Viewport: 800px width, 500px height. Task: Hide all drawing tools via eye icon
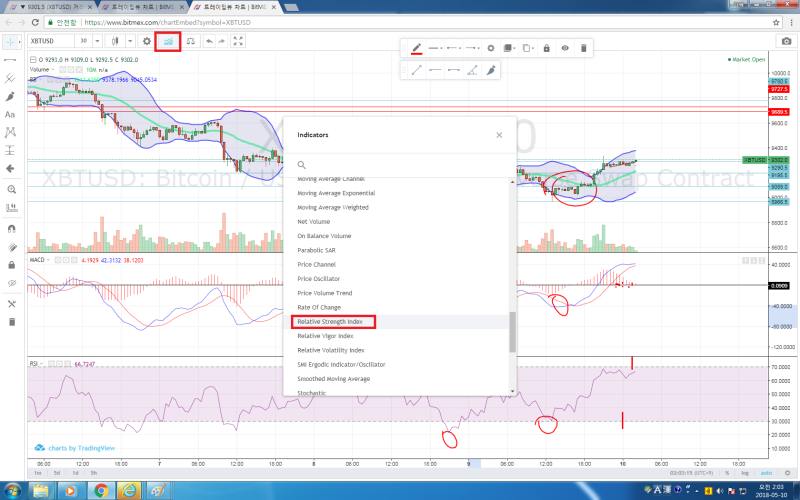(11, 283)
